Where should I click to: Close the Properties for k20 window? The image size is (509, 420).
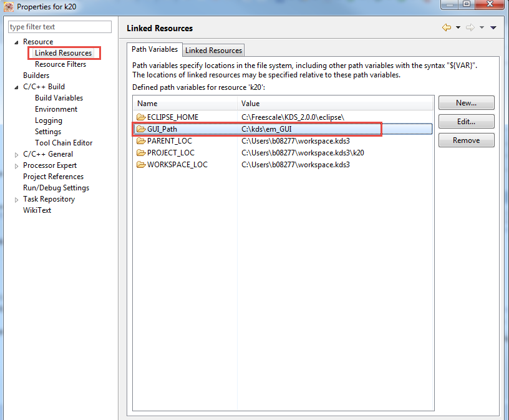tap(490, 4)
